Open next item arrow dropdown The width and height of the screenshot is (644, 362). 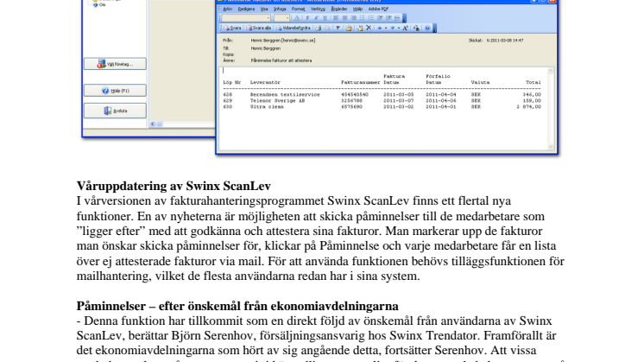pos(399,28)
